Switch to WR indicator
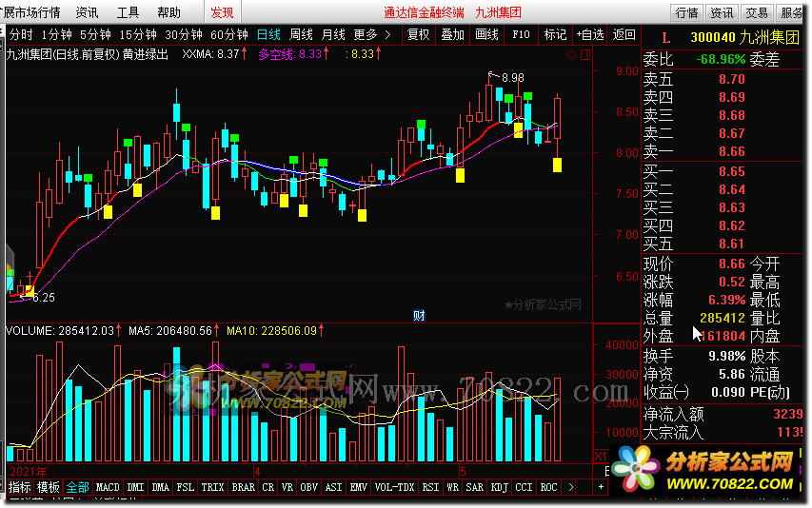 click(x=452, y=487)
